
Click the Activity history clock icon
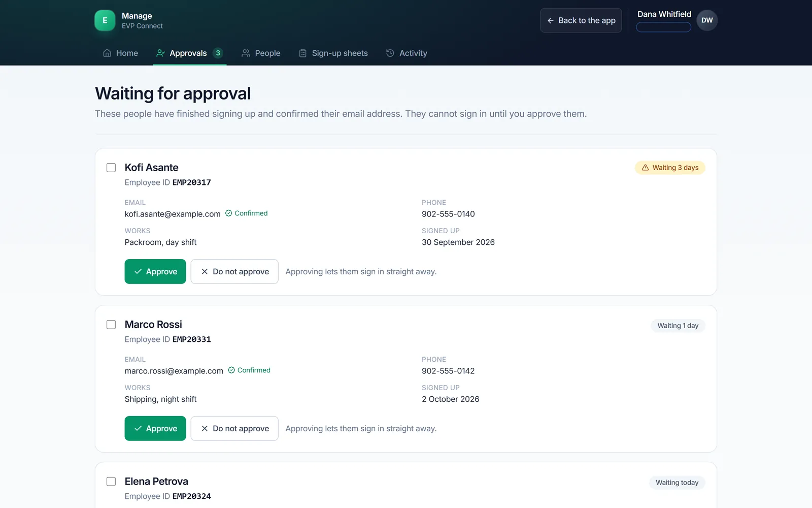tap(390, 53)
